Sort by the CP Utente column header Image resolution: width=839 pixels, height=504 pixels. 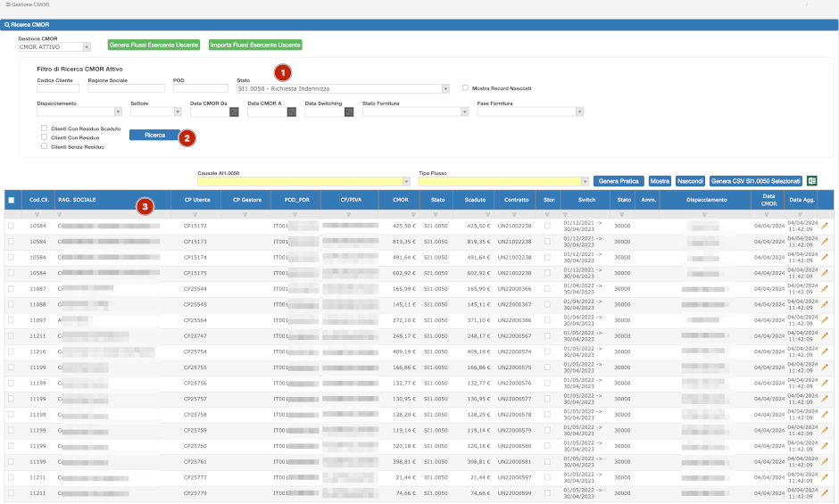pyautogui.click(x=197, y=200)
